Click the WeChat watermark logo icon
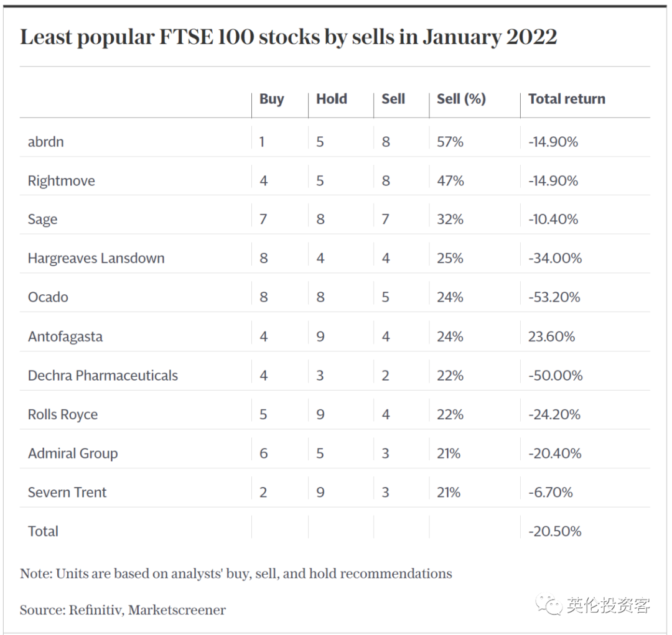 coord(550,604)
